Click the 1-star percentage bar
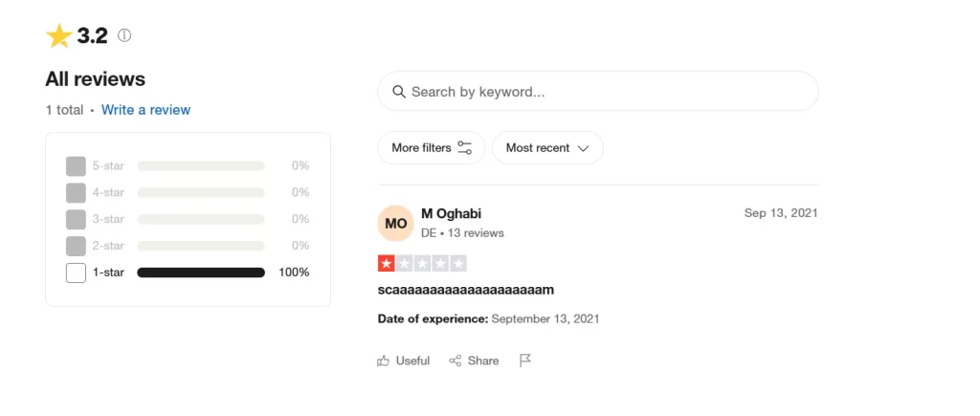The height and width of the screenshot is (416, 980). point(201,273)
